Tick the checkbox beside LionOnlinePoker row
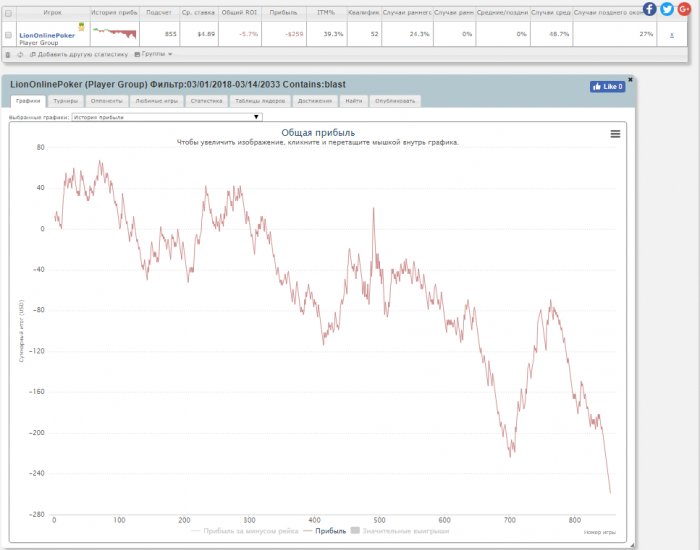Viewport: 700px width, 550px height. click(x=9, y=34)
